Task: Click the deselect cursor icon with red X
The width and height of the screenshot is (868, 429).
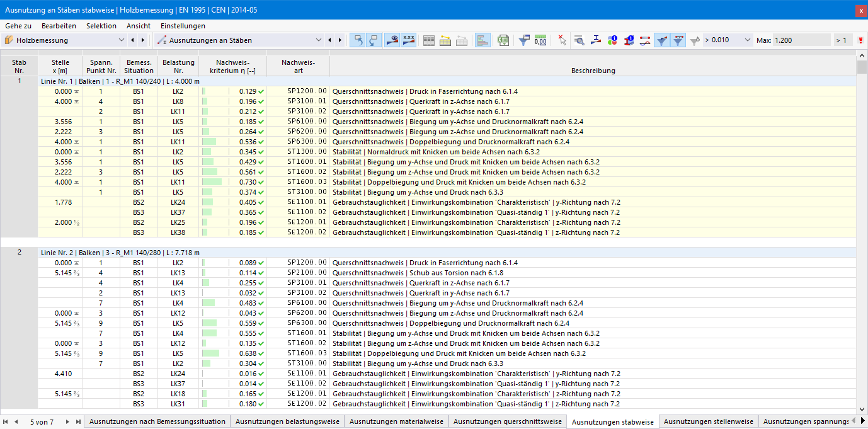Action: pos(562,40)
